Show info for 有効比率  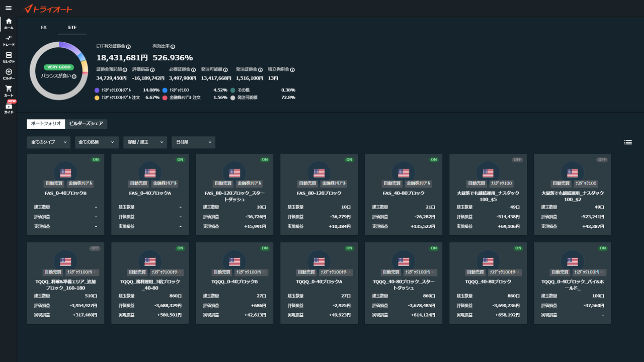pos(173,46)
